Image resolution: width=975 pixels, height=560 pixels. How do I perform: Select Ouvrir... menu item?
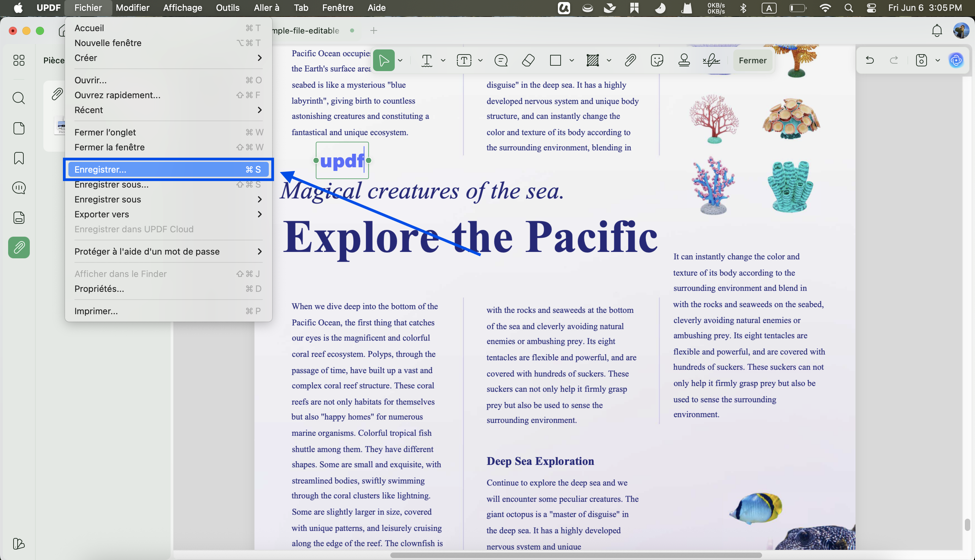point(168,80)
